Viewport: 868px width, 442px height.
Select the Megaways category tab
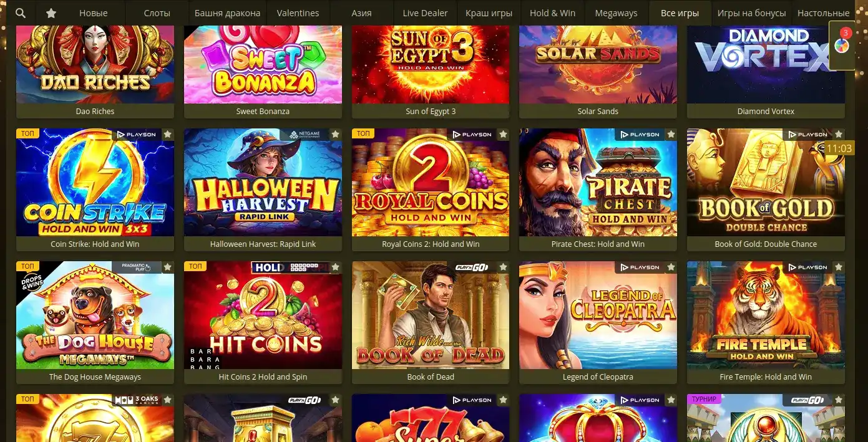(x=616, y=13)
